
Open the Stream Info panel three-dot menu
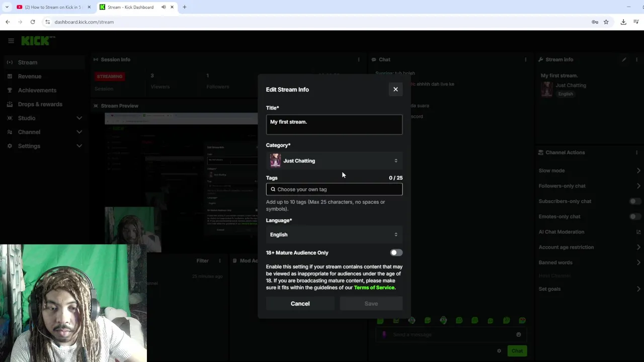[x=636, y=59]
